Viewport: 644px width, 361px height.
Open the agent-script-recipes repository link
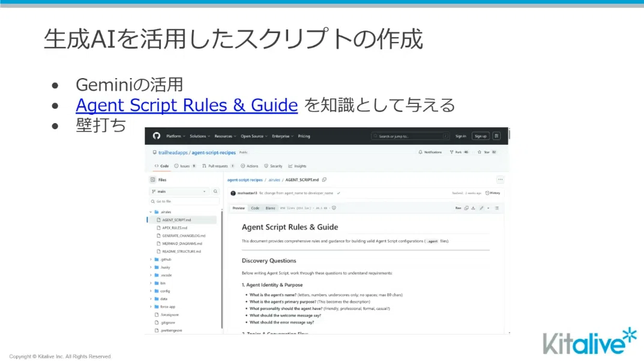(214, 153)
